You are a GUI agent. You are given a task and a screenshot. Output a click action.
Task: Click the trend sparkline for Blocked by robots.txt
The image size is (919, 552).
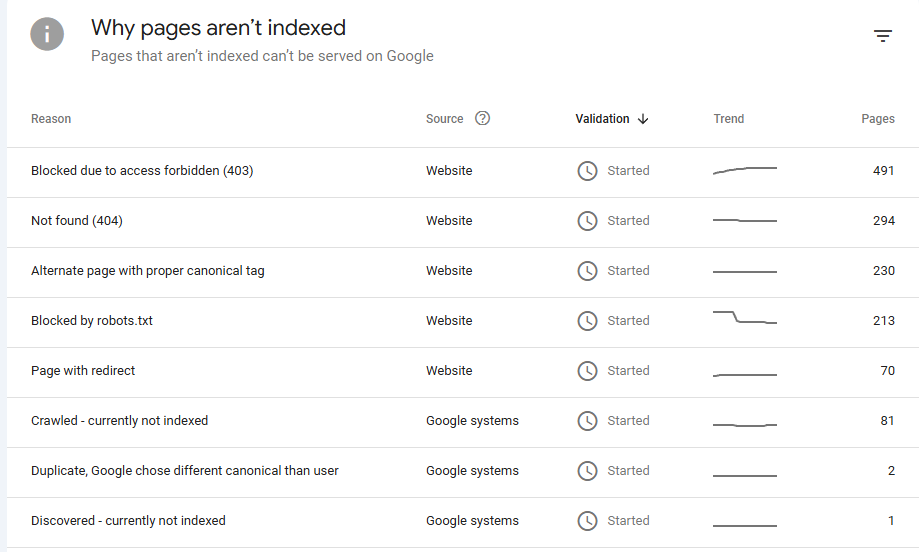[x=744, y=319]
